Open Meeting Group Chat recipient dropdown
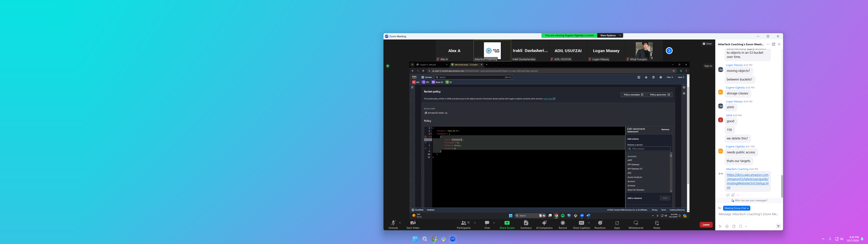Screen dimensions: 868x244 coord(737,208)
